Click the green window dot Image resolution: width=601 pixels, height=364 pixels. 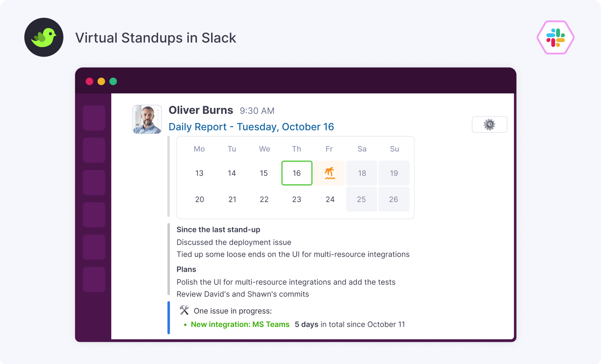(113, 81)
